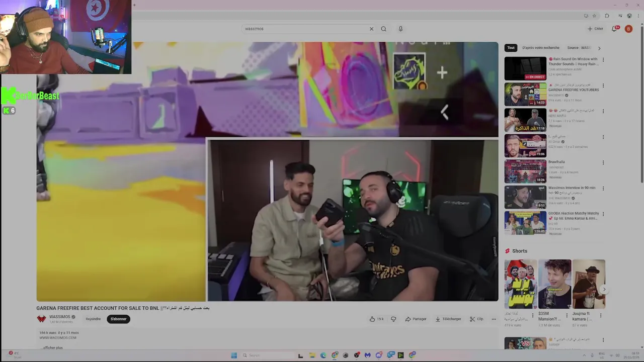Select D'après votre recherche chip
Image resolution: width=644 pixels, height=362 pixels.
(541, 48)
